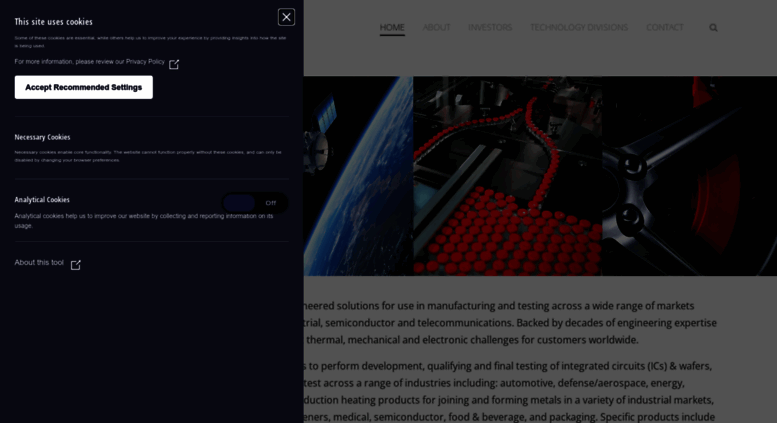Go to the HOME menu item
The width and height of the screenshot is (777, 423).
tap(392, 27)
